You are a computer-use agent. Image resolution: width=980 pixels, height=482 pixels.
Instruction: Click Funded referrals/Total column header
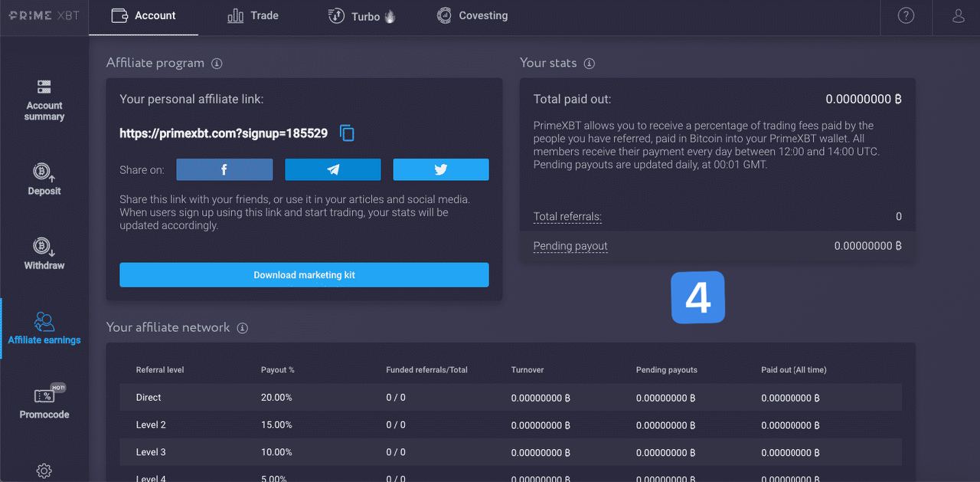click(426, 369)
